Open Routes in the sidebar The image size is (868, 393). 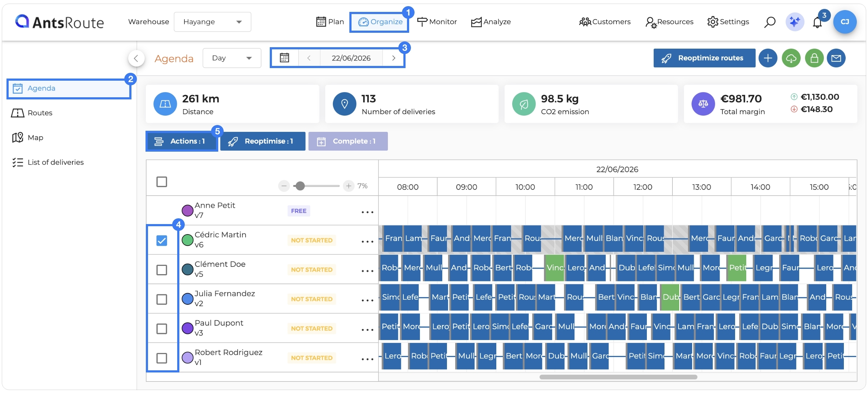tap(40, 113)
